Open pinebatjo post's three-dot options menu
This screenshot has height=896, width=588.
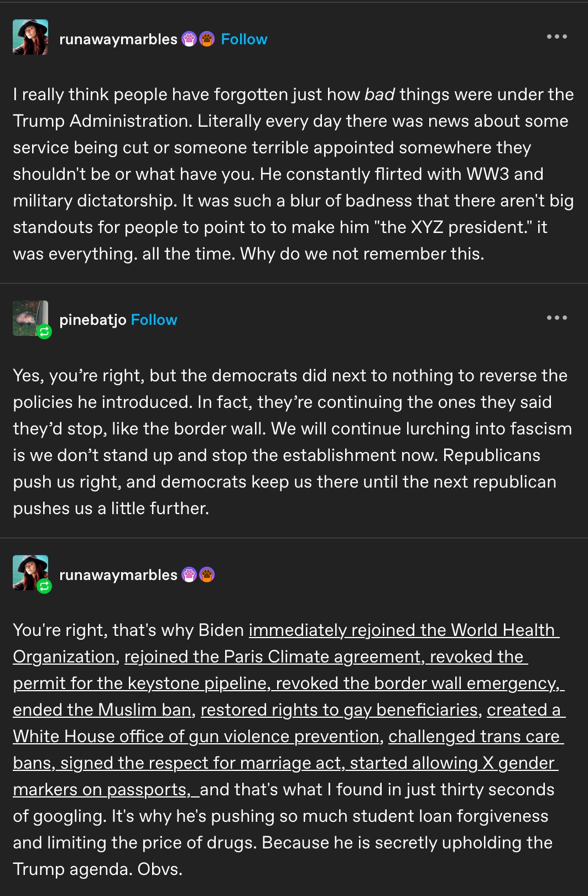coord(556,318)
